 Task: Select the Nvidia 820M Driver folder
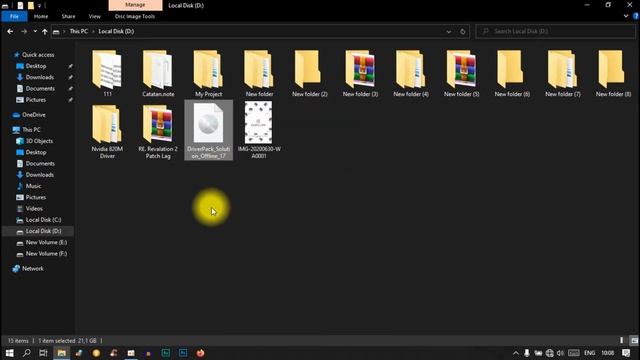[107, 131]
